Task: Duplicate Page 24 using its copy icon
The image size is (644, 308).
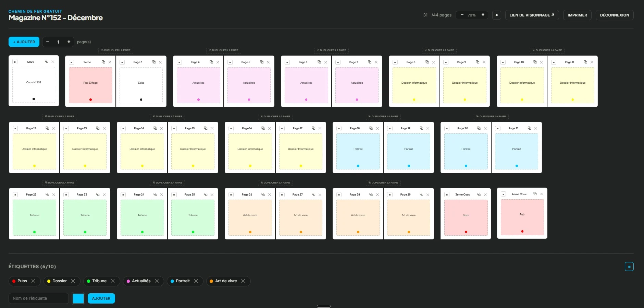Action: tap(155, 194)
